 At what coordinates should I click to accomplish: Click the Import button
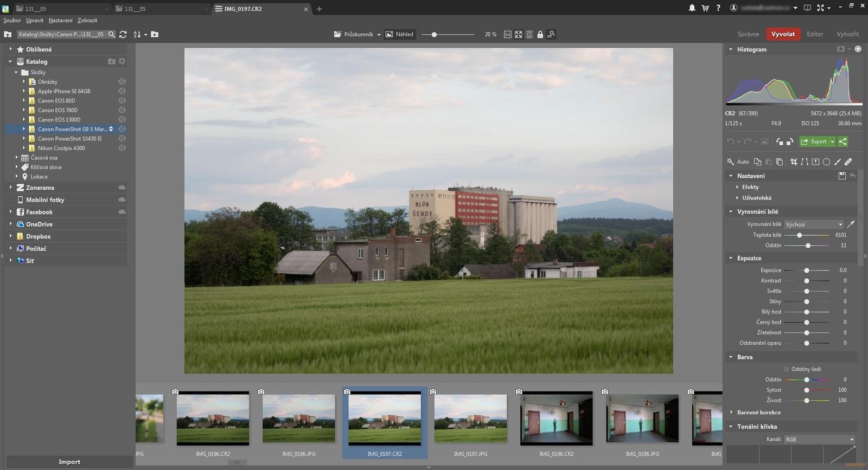[69, 462]
